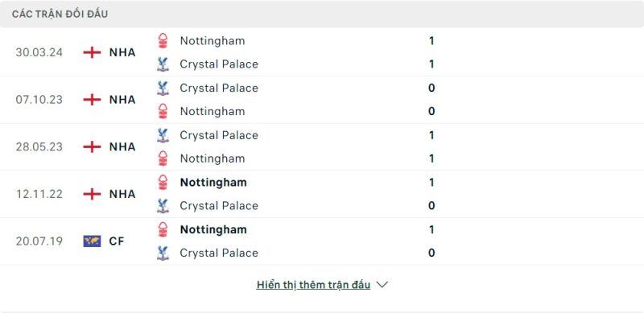Image resolution: width=644 pixels, height=313 pixels.
Task: Open Hiển thị thêm trận đấu link
Action: tap(313, 285)
